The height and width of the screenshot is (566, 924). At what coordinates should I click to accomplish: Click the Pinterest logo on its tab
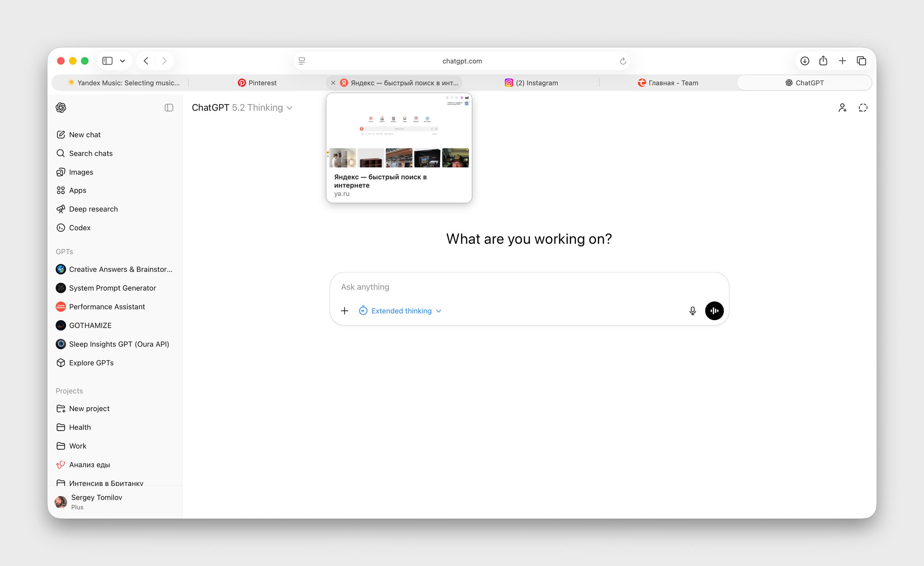point(242,83)
